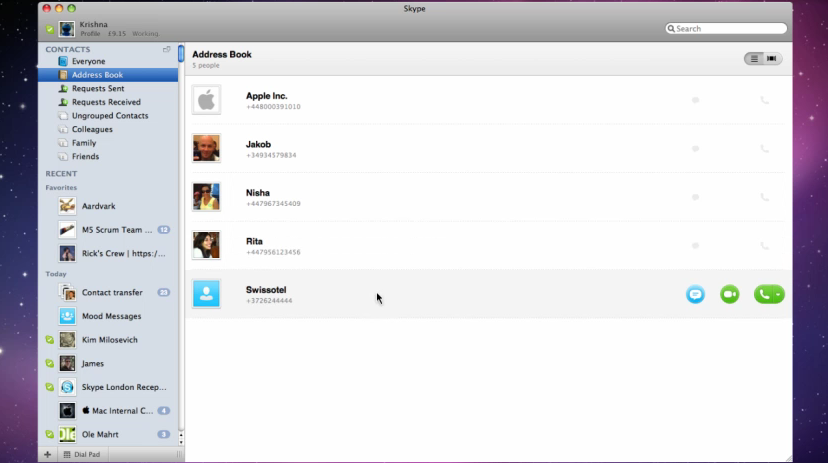Click unread badge on Contact transfer
This screenshot has height=463, width=828.
click(x=164, y=292)
